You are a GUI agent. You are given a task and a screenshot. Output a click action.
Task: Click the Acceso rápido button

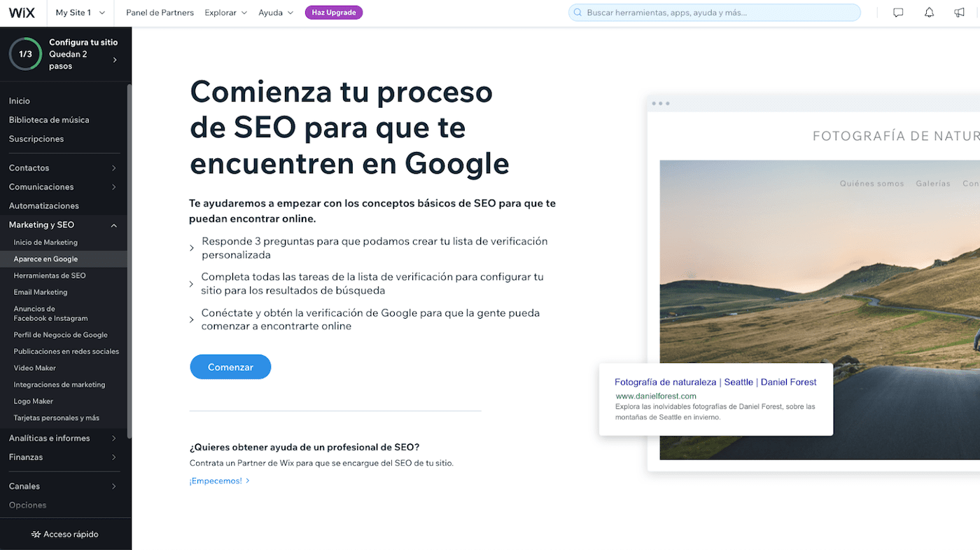click(x=65, y=535)
